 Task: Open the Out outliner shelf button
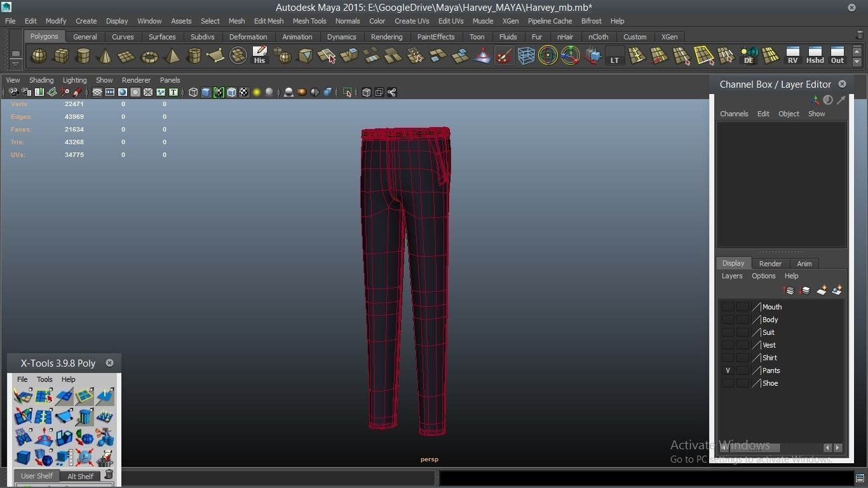tap(837, 56)
